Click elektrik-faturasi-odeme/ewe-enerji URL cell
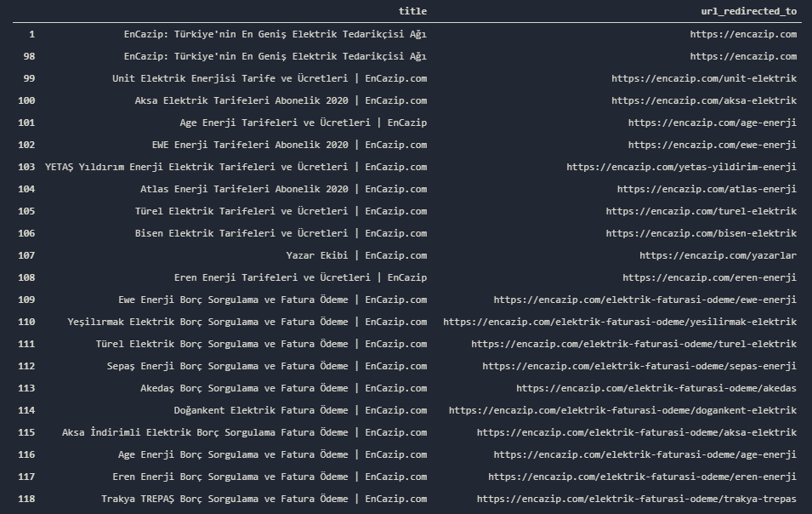 (x=644, y=300)
